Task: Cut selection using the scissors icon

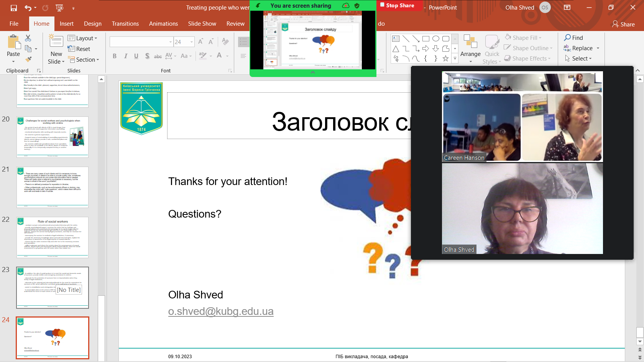Action: coord(28,38)
